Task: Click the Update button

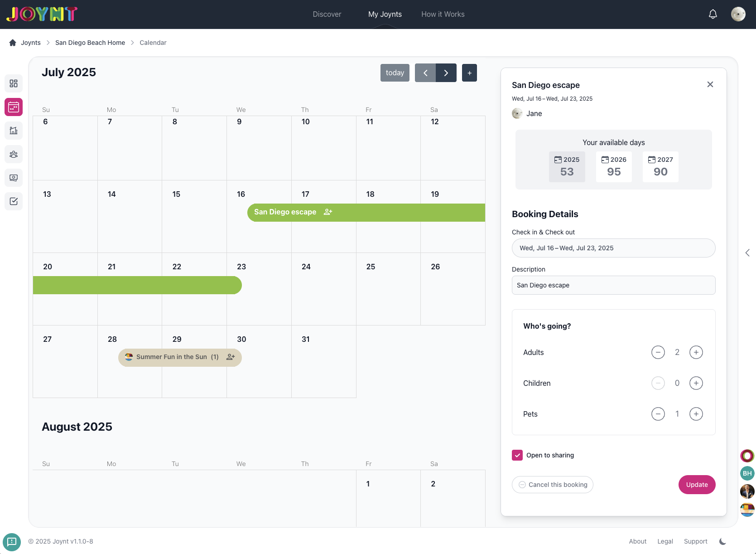Action: coord(697,485)
